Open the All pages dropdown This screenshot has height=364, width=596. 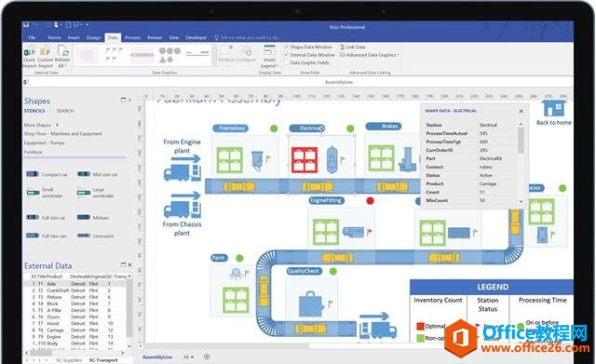(188, 357)
